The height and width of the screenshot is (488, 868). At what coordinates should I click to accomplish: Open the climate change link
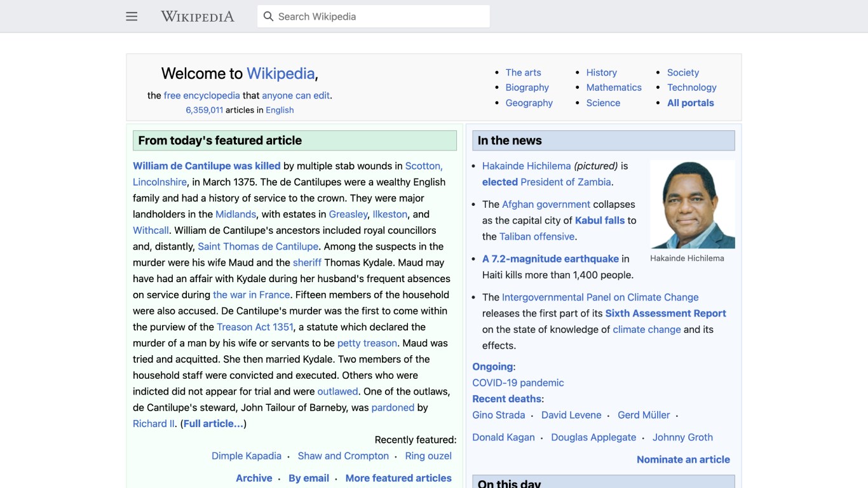647,329
